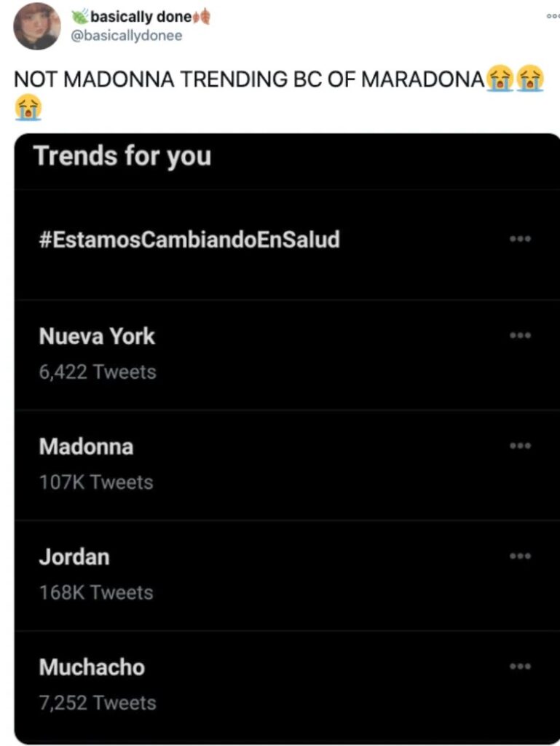Viewport: 560px width, 746px height.
Task: Open the #EstamosCambiandoEnSalud hashtag trend
Action: pyautogui.click(x=189, y=239)
